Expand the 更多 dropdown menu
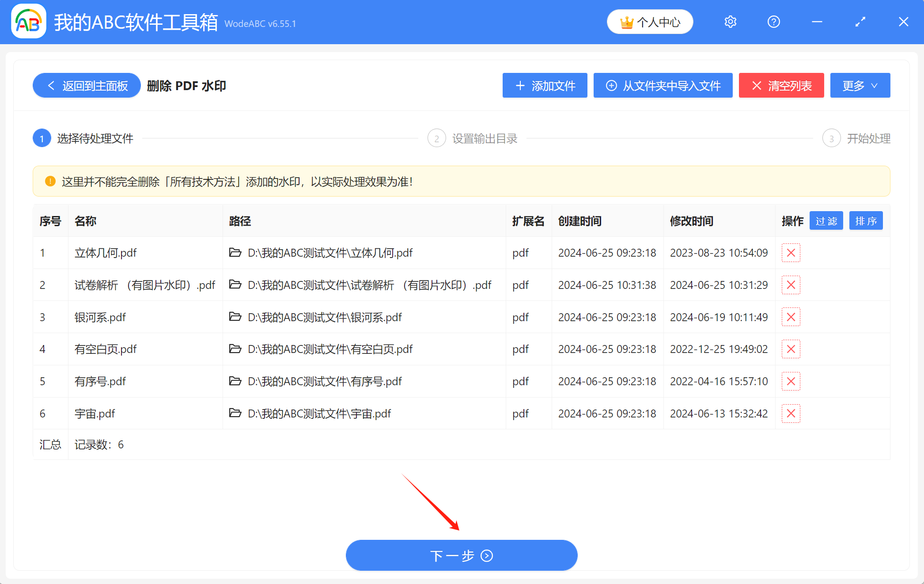Viewport: 924px width, 584px height. [860, 86]
